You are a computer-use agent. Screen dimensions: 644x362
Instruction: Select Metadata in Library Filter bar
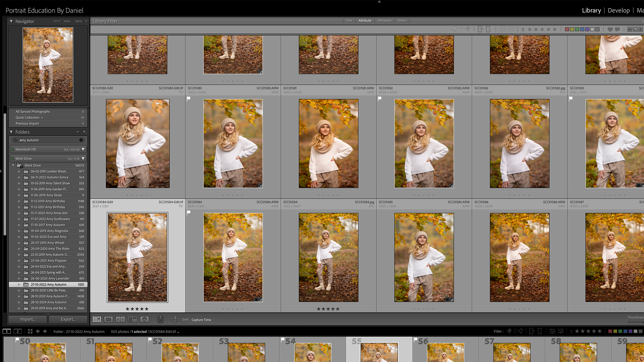point(384,21)
